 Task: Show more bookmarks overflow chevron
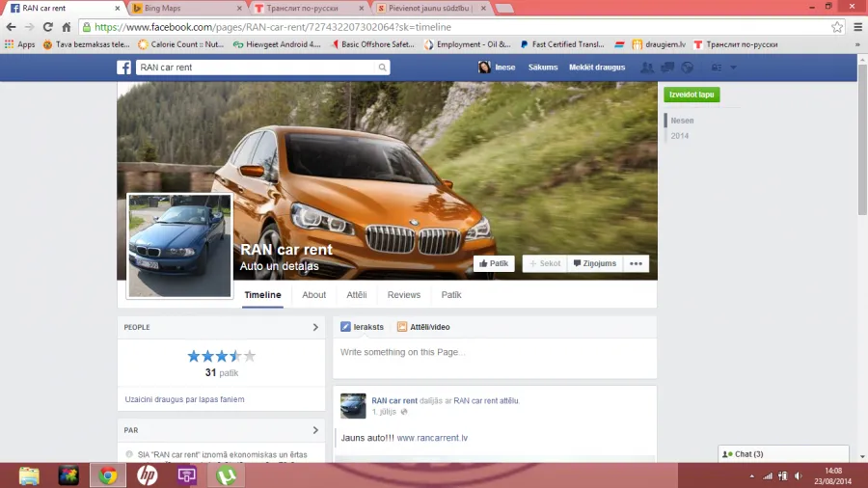857,44
